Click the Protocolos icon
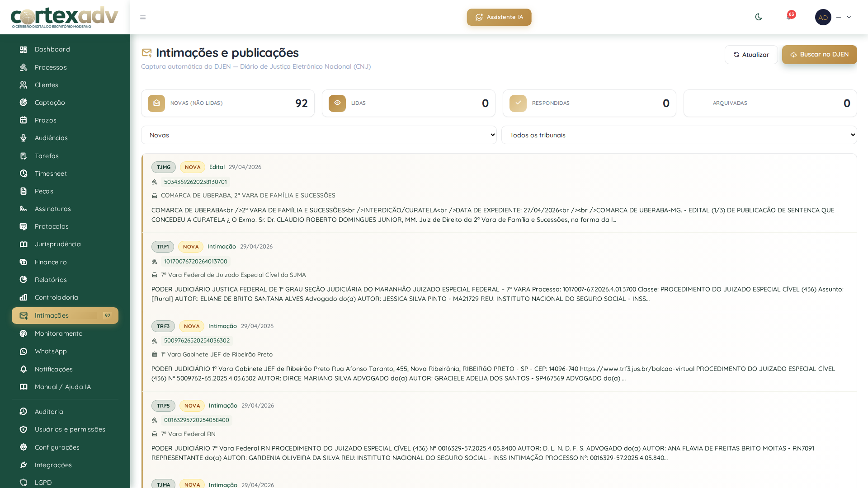The height and width of the screenshot is (488, 868). [24, 226]
